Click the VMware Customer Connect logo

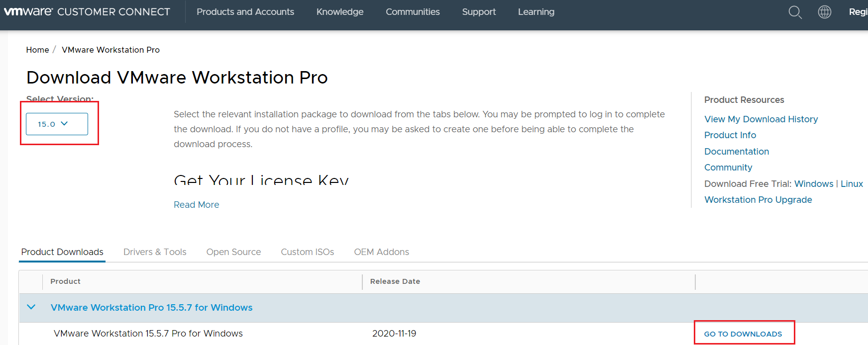click(87, 11)
